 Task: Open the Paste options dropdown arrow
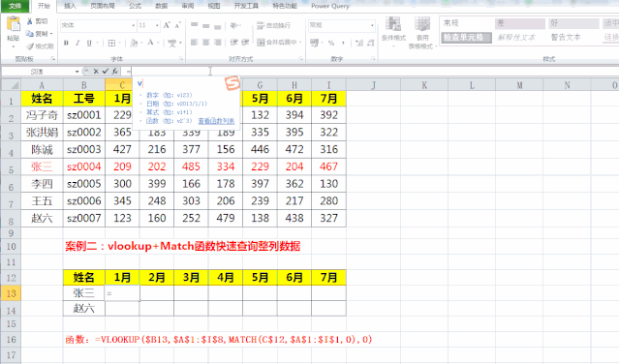(13, 46)
